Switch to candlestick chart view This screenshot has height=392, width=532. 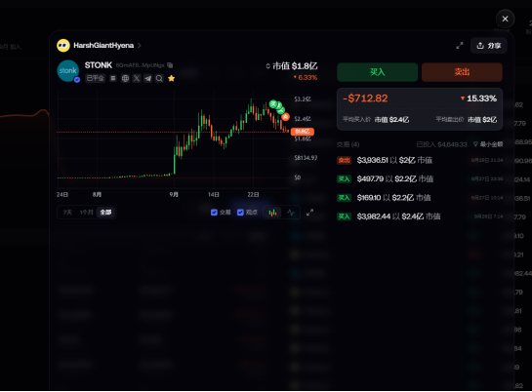click(272, 213)
